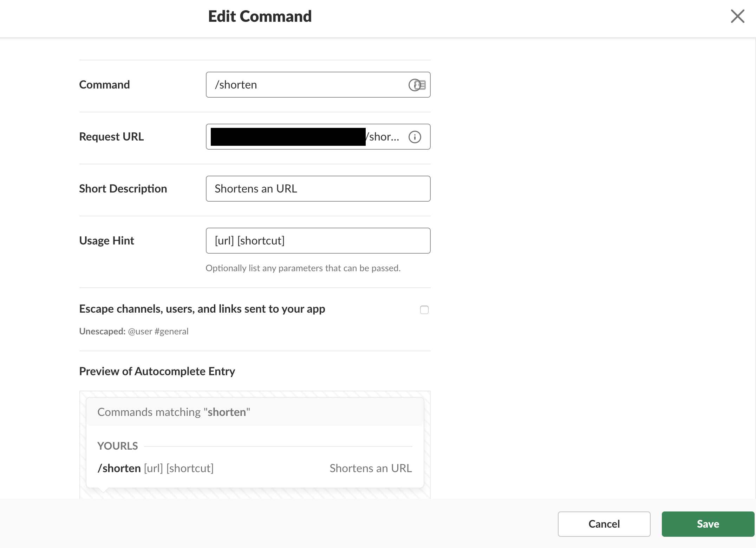Click the Command input containing /shorten
The height and width of the screenshot is (548, 756).
[318, 85]
